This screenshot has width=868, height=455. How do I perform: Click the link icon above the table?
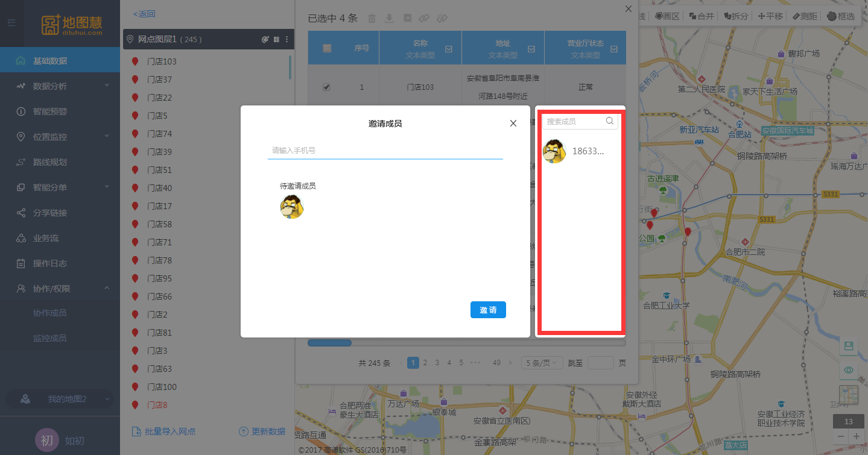(424, 18)
